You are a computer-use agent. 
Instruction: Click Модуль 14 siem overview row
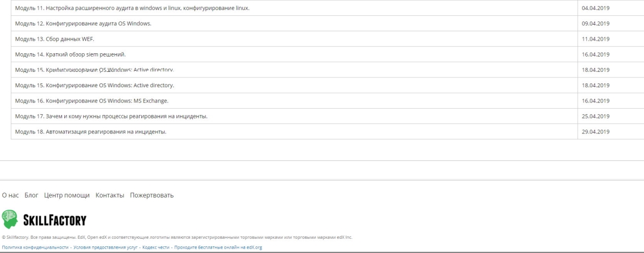point(70,54)
